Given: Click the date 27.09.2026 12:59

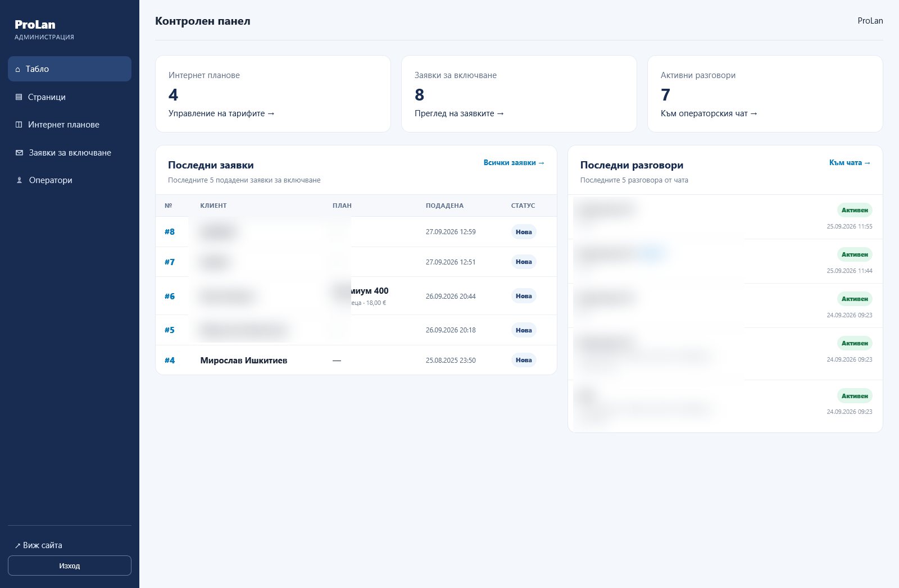Looking at the screenshot, I should click(x=451, y=232).
